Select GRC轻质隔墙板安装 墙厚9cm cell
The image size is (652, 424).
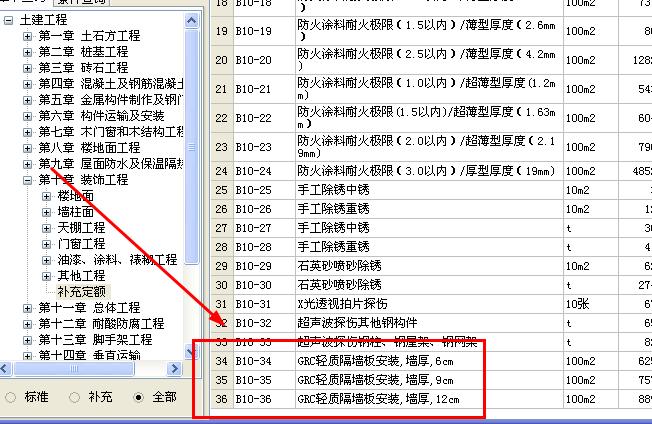(429, 380)
